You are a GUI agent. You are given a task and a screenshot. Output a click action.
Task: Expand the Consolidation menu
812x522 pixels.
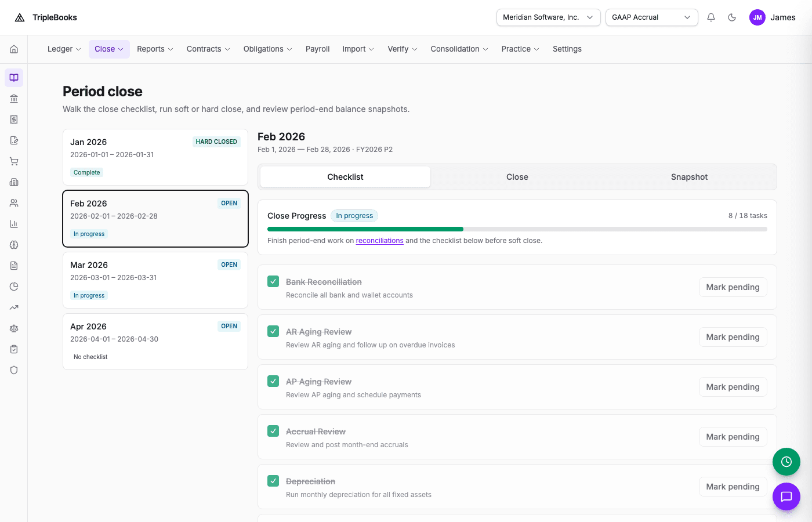(459, 49)
